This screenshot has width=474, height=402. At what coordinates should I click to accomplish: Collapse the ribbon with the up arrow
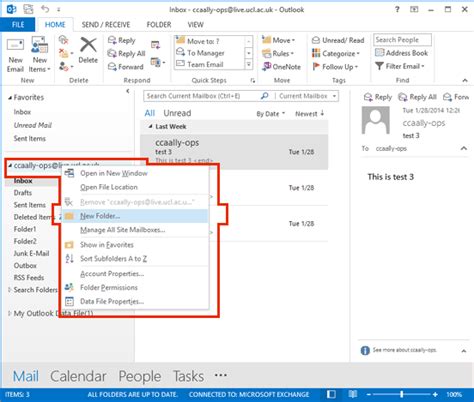465,80
